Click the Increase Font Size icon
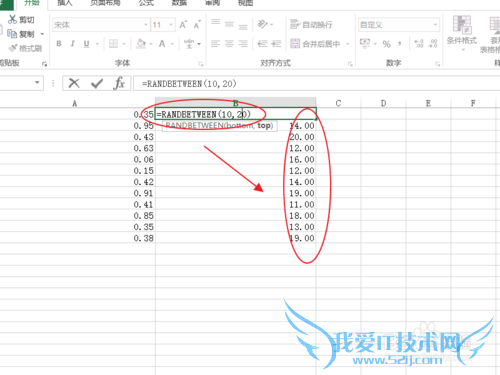 183,25
